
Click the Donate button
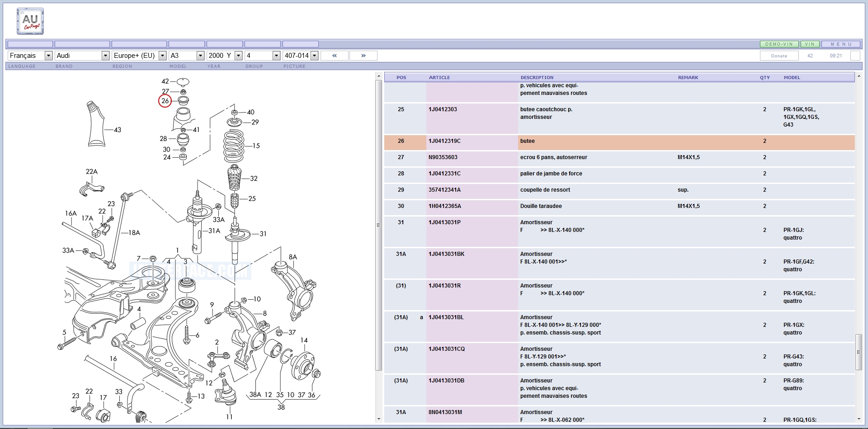[779, 56]
